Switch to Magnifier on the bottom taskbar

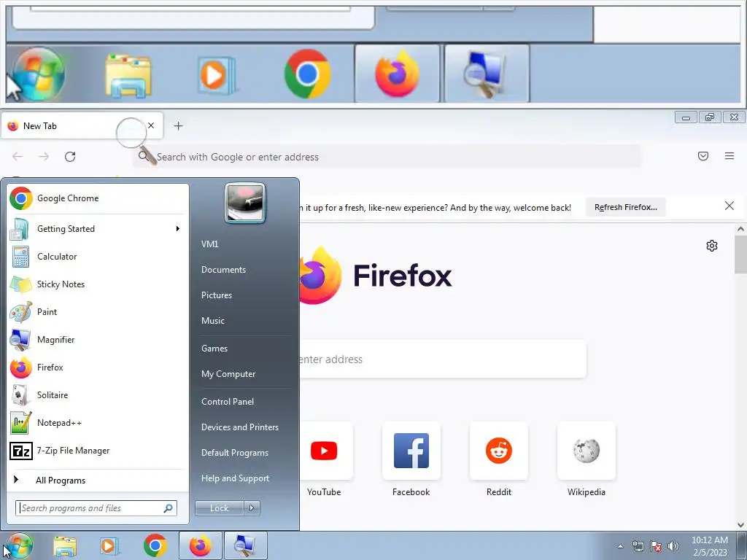click(x=246, y=545)
